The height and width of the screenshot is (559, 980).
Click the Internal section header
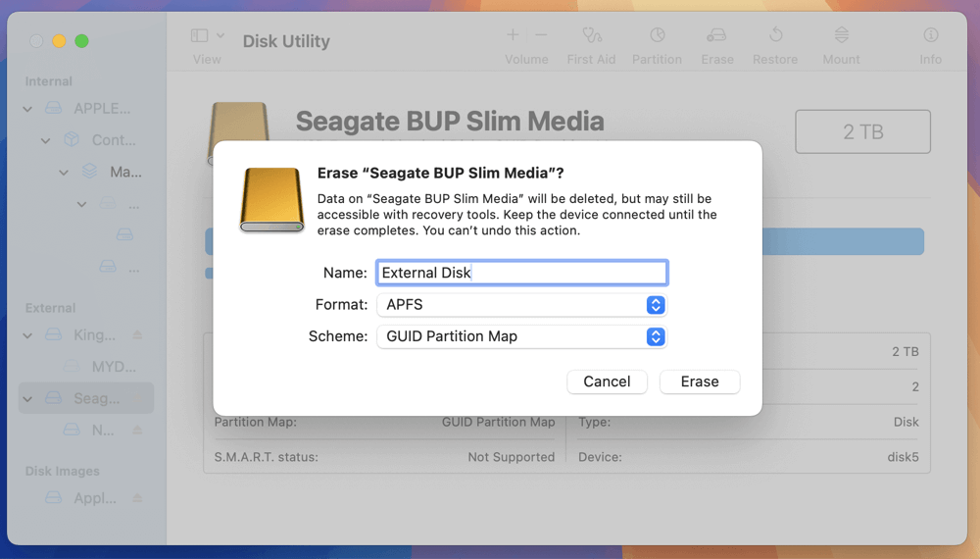pos(49,81)
